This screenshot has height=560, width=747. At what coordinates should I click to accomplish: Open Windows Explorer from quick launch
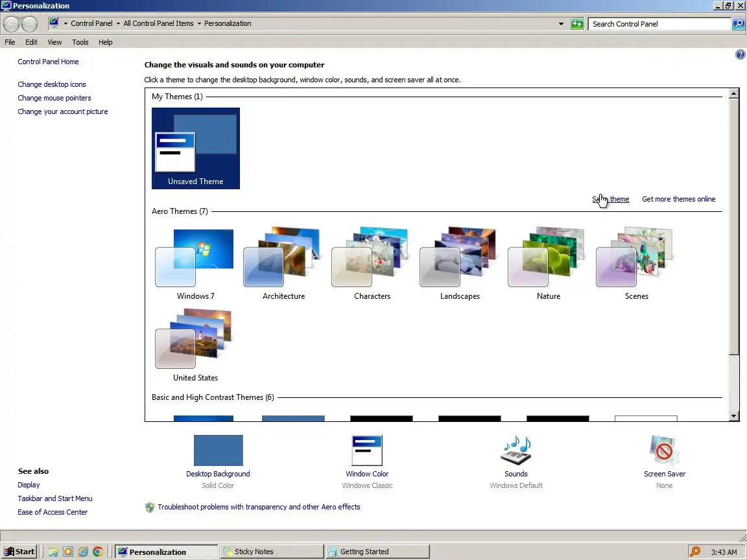[x=53, y=552]
